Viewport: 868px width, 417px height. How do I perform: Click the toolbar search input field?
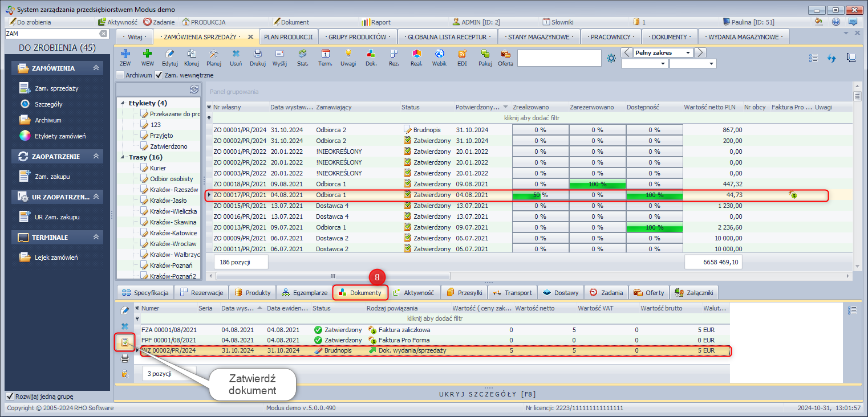point(559,58)
